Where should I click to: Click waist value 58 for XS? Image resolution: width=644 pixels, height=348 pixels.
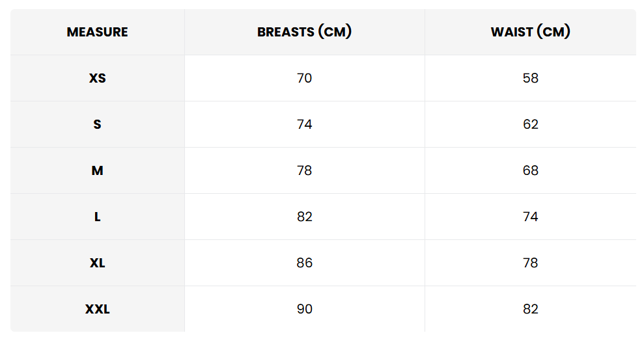coord(530,78)
